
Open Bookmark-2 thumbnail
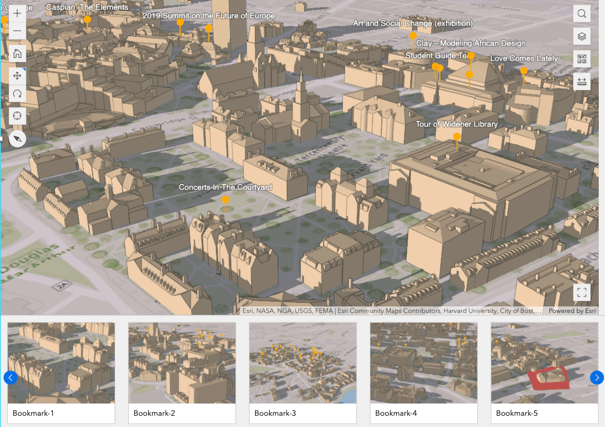pos(182,363)
